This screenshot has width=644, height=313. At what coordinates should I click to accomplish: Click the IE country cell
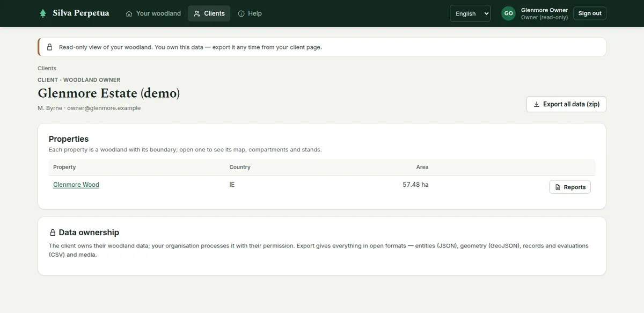[232, 185]
